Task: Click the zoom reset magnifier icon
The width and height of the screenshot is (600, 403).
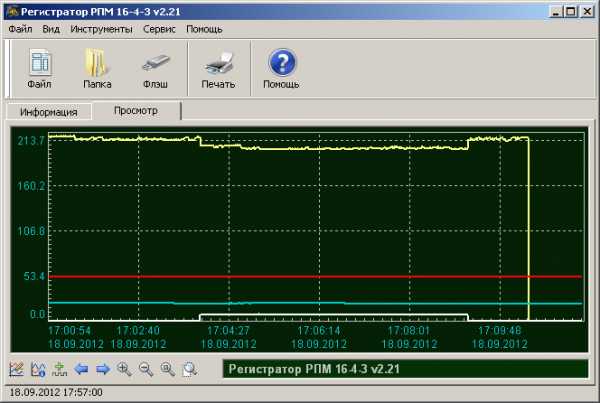Action: coord(168,369)
